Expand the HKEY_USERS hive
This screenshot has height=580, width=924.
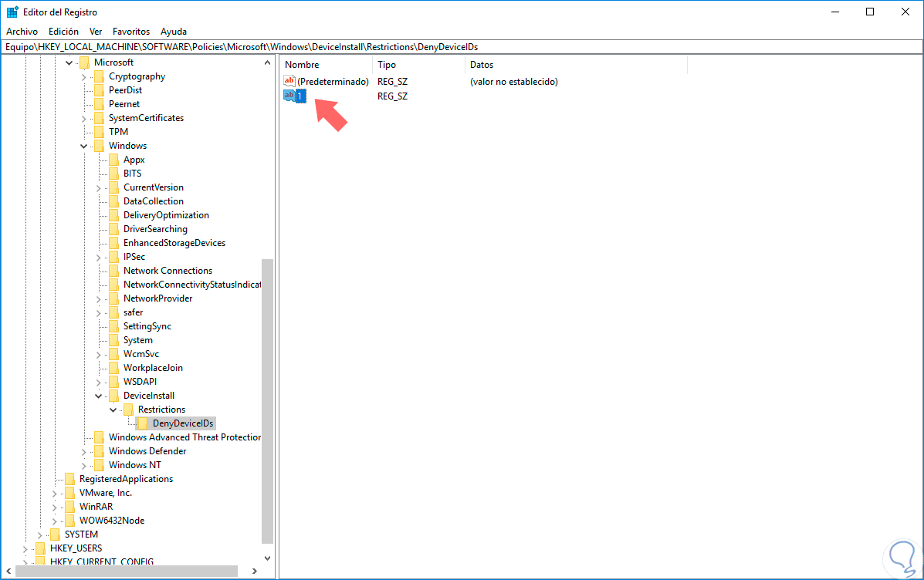(x=25, y=549)
